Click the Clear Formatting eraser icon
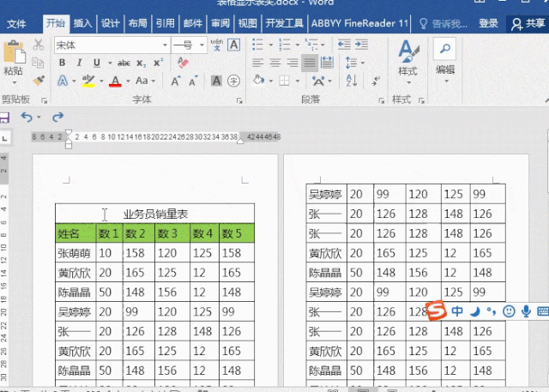This screenshot has height=392, width=549. pos(183,63)
